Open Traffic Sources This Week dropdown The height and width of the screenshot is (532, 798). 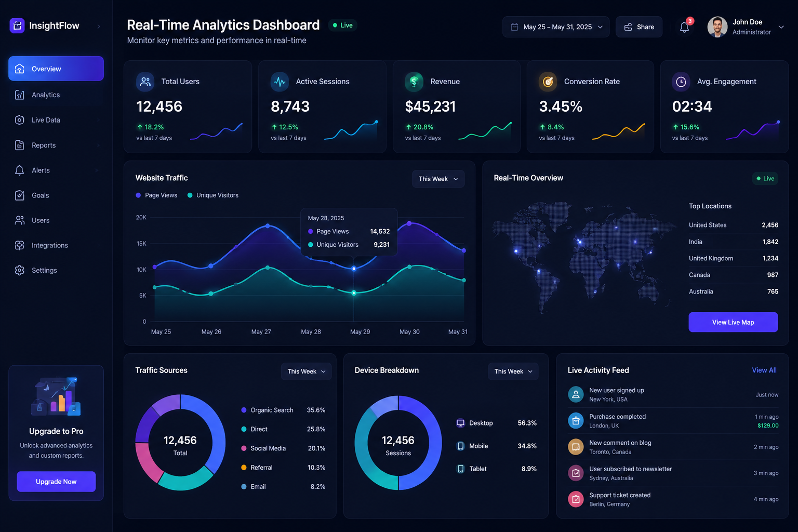tap(307, 371)
